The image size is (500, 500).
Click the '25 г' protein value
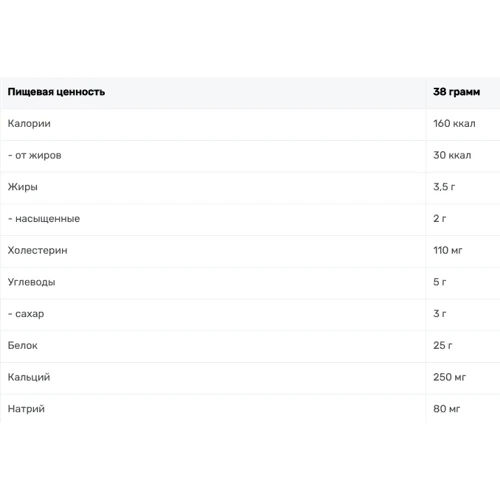(x=443, y=345)
